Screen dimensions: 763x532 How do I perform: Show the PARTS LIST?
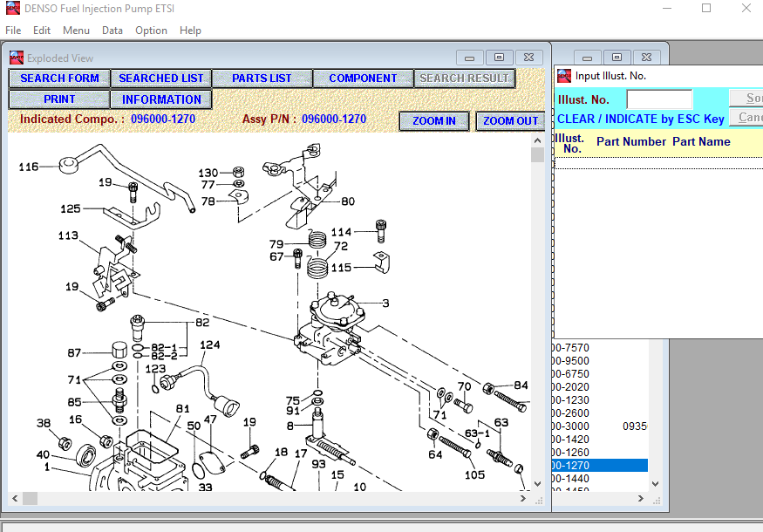point(262,78)
